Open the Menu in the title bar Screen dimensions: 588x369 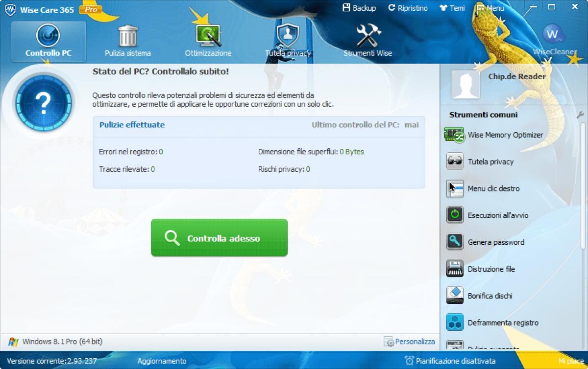(x=490, y=8)
